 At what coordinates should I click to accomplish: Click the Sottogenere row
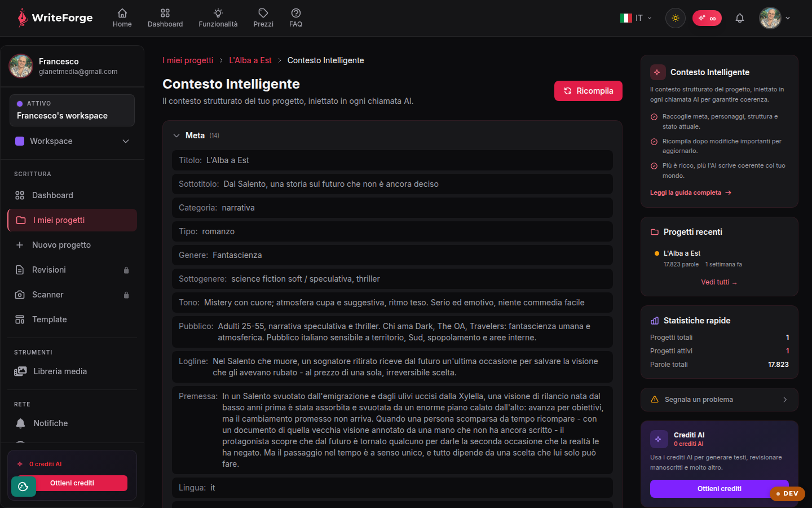tap(392, 279)
